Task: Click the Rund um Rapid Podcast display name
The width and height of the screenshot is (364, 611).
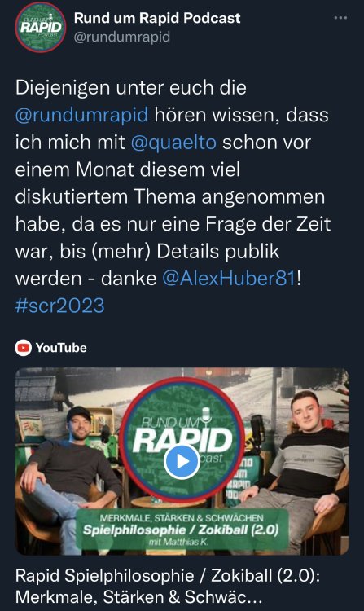Action: (157, 18)
